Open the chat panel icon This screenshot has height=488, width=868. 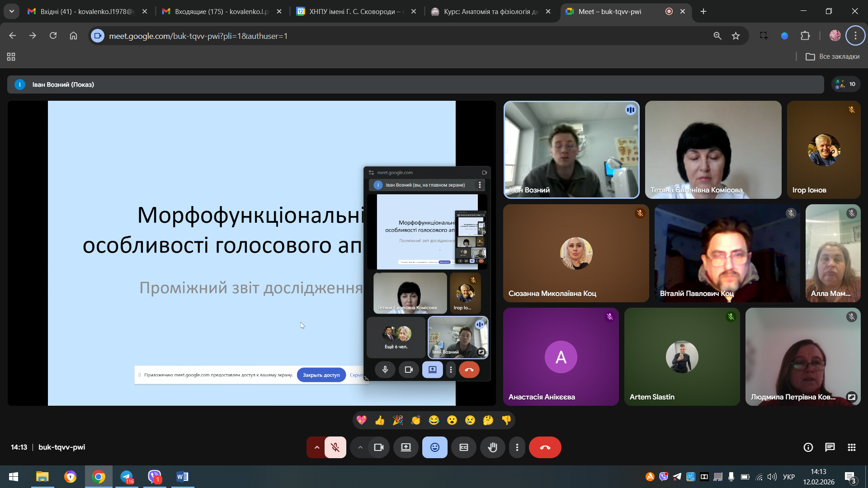tap(830, 447)
